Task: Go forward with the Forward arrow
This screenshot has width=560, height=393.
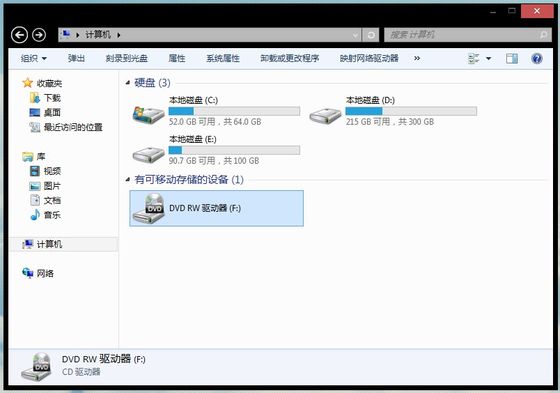Action: point(39,35)
